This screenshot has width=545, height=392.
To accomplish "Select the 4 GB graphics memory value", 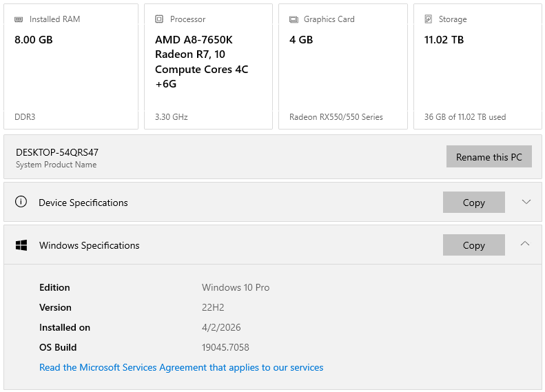I will pos(301,40).
